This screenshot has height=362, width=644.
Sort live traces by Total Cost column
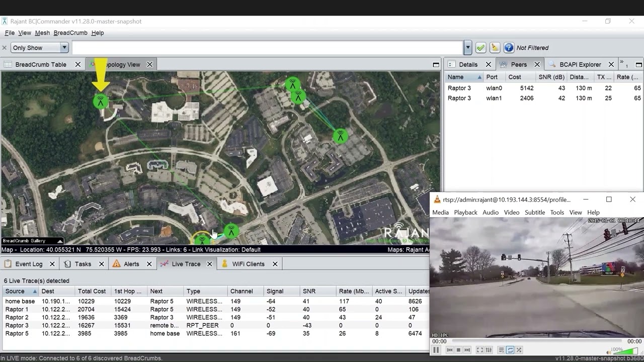93,291
